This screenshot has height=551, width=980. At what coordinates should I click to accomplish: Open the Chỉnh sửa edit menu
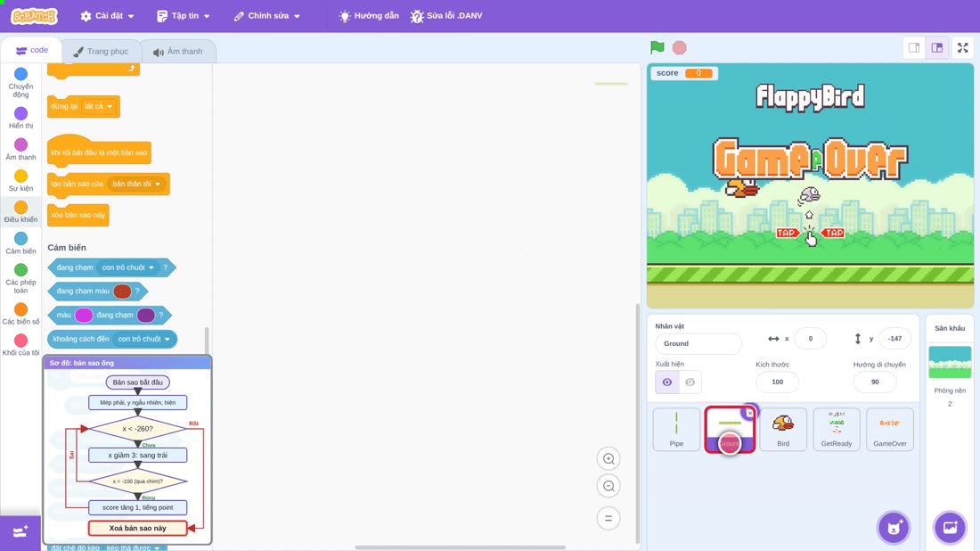click(x=267, y=16)
